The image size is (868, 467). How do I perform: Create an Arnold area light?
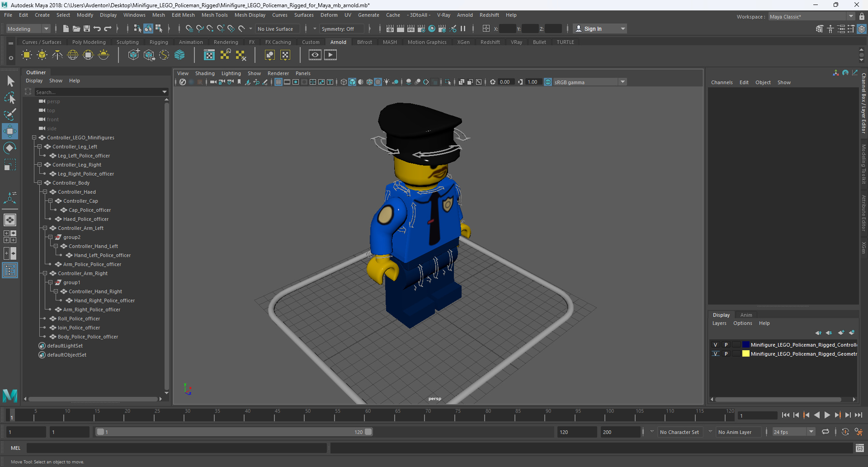pyautogui.click(x=27, y=55)
